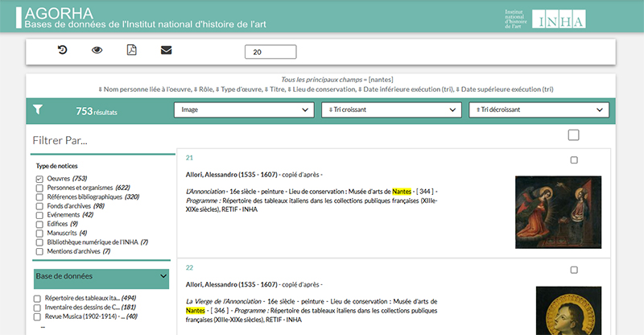This screenshot has height=335, width=644.
Task: Uncheck the Oeuvres filter
Action: tap(39, 179)
